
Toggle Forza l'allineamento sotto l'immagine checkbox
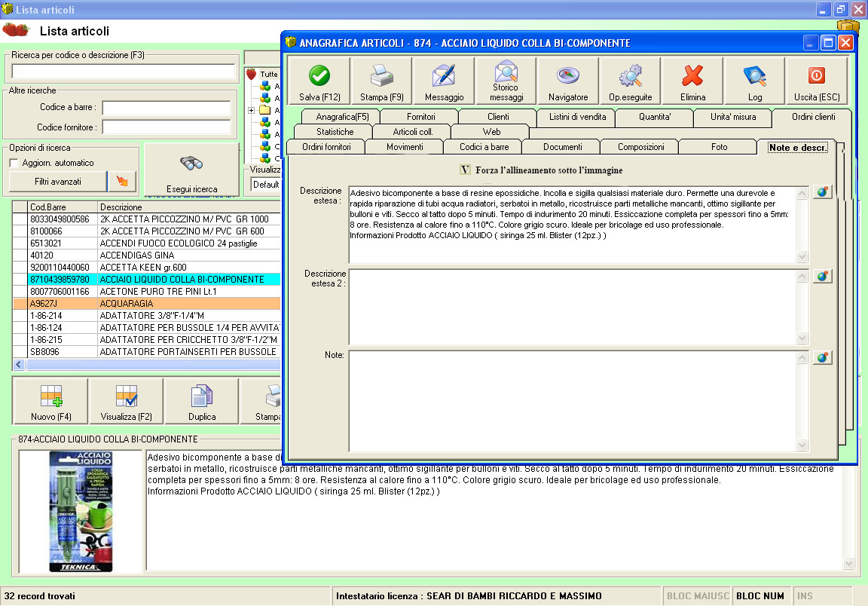(465, 170)
